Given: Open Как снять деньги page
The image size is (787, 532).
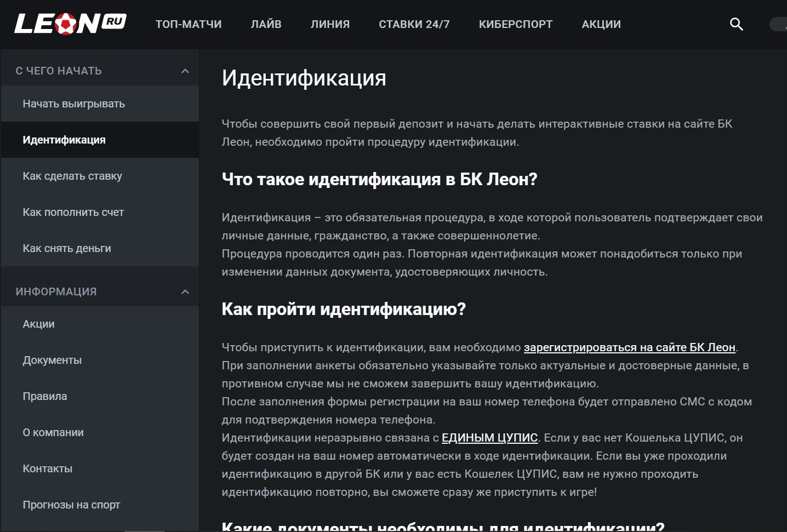Looking at the screenshot, I should click(x=100, y=248).
